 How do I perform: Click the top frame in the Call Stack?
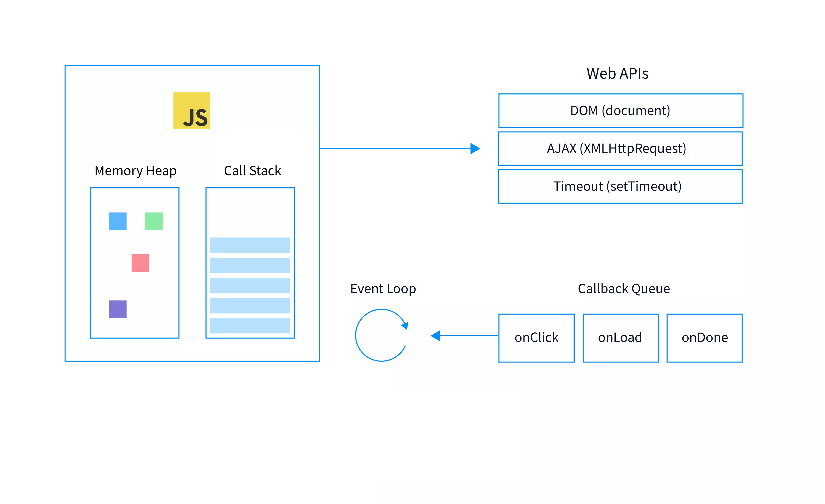(x=250, y=245)
